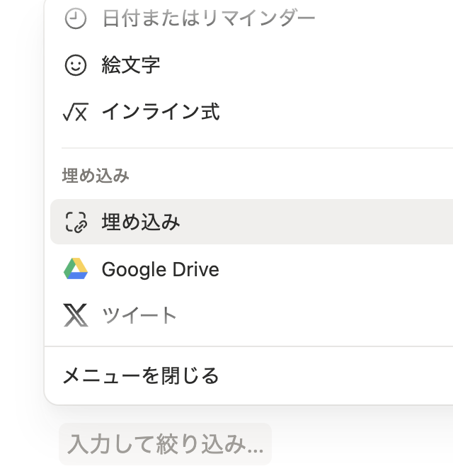Click the X logo beside ツイート
The image size is (453, 476).
(75, 316)
